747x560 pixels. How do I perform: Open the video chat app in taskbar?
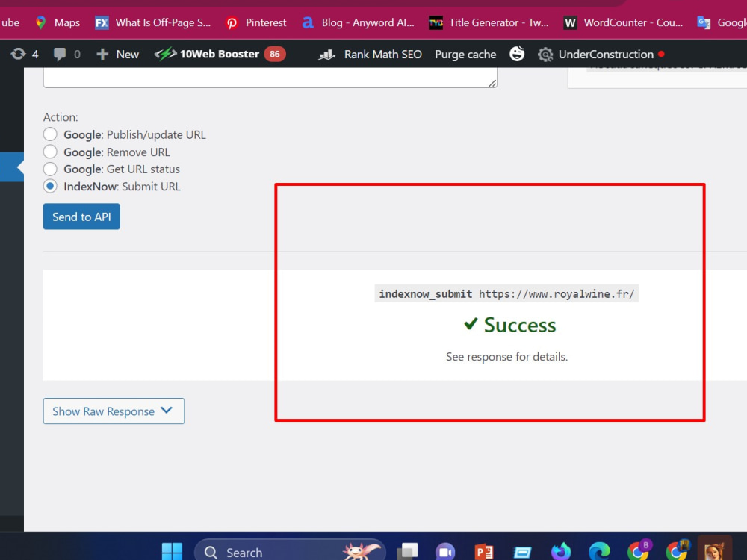(x=445, y=552)
